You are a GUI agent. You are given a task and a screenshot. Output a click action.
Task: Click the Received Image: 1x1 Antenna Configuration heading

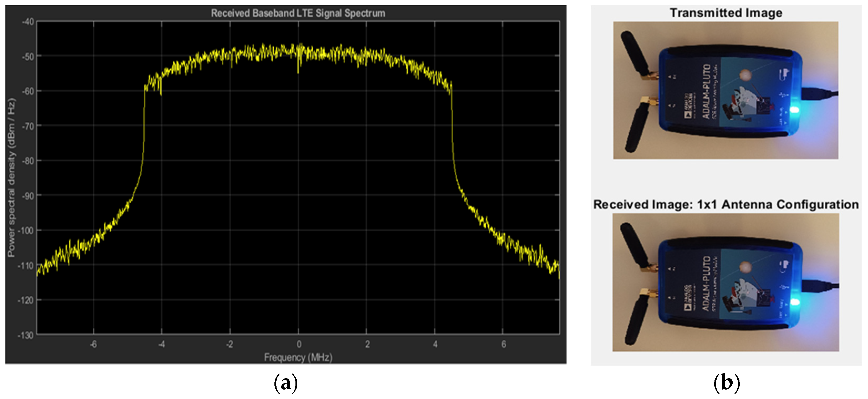pos(726,204)
